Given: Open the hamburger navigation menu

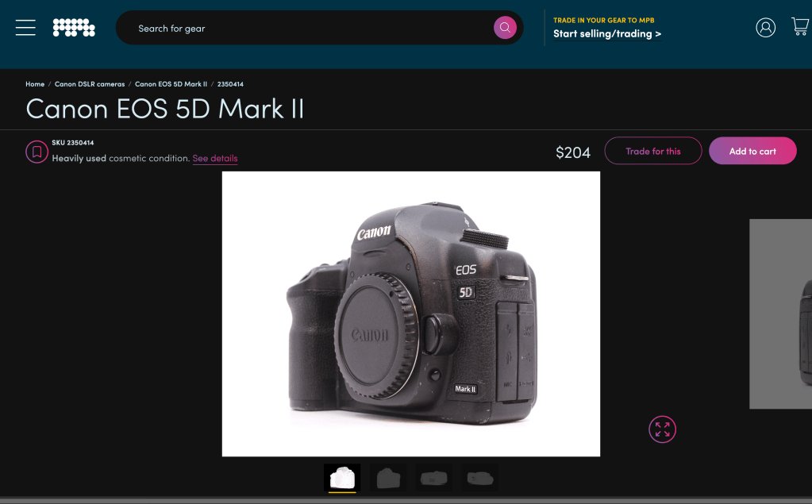Looking at the screenshot, I should point(25,28).
